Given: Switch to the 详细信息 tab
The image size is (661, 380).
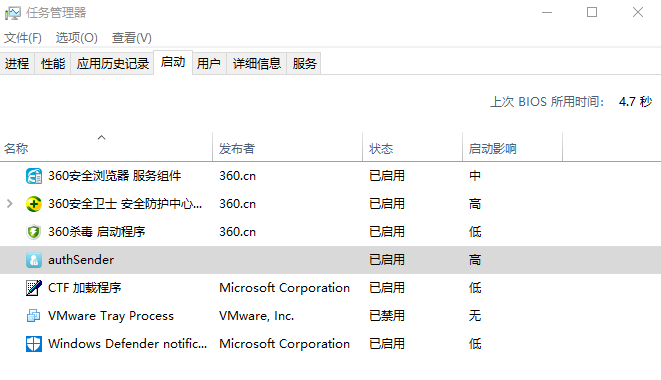Looking at the screenshot, I should click(x=257, y=64).
